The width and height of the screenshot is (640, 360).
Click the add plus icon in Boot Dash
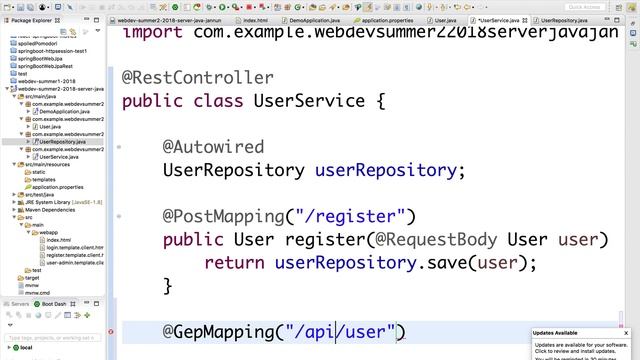pos(87,315)
